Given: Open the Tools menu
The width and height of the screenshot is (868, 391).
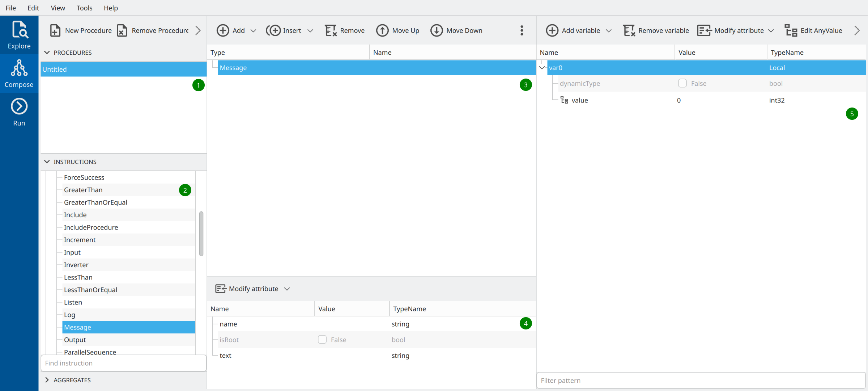Looking at the screenshot, I should pyautogui.click(x=84, y=8).
